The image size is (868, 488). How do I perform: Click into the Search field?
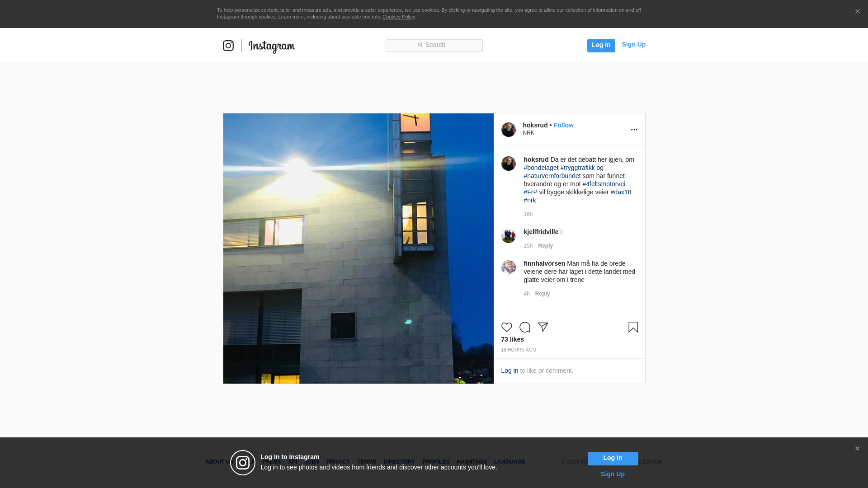[x=434, y=45]
